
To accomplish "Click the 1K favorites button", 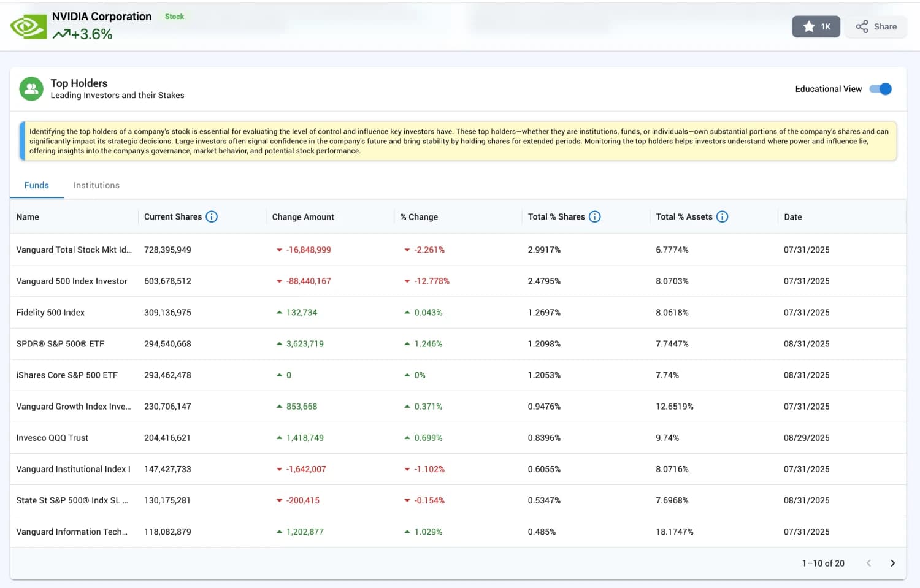I will coord(816,26).
